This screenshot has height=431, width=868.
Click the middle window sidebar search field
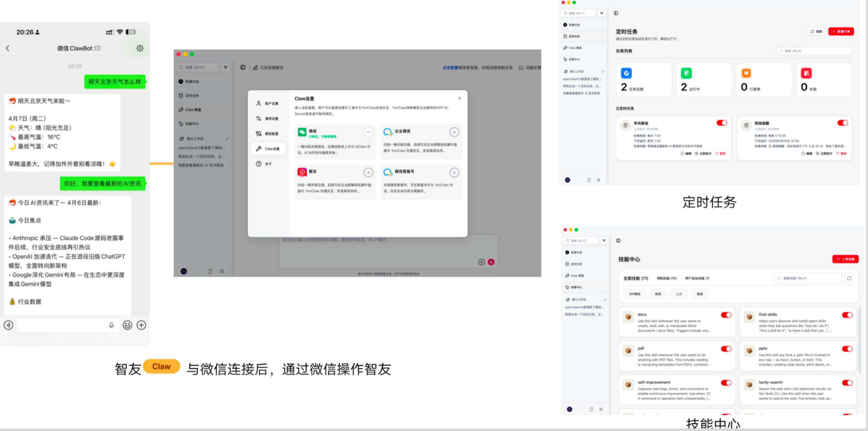(198, 67)
